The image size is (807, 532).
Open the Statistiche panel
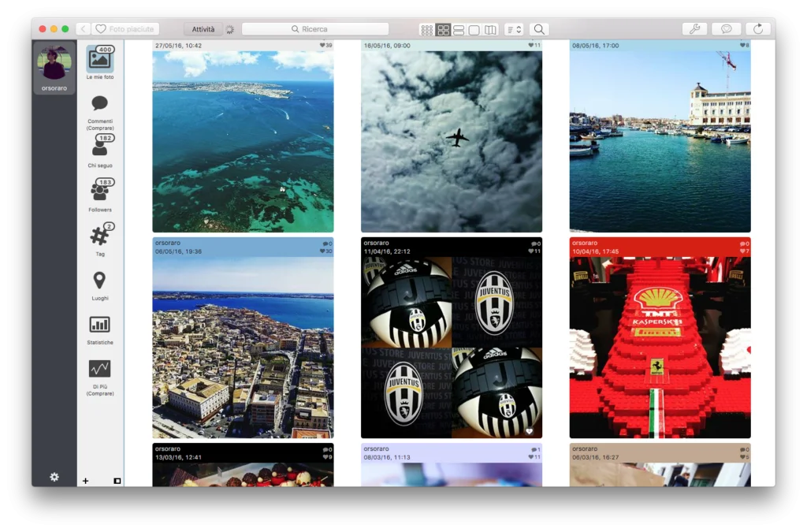click(100, 329)
